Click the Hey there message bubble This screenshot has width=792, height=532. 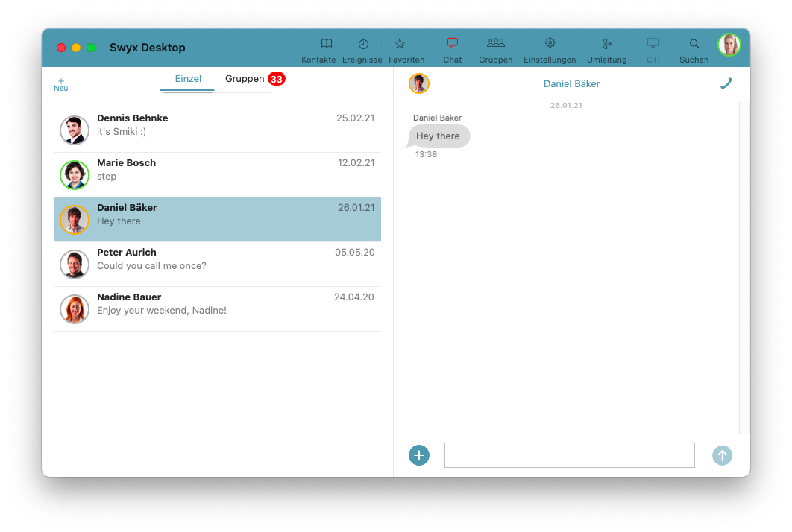pos(438,136)
